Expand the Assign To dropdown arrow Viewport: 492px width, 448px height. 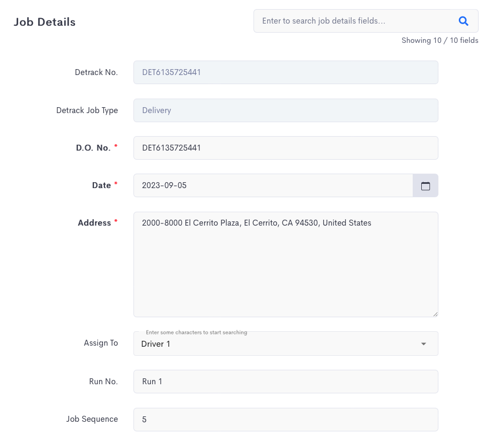pyautogui.click(x=423, y=344)
